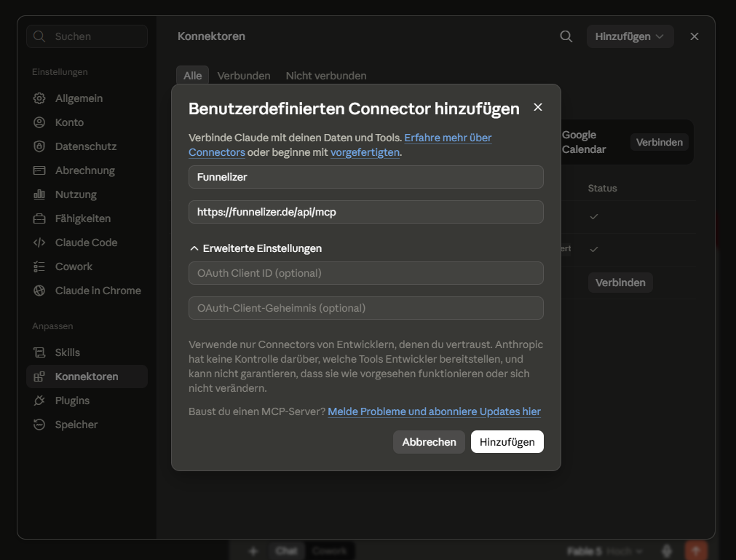This screenshot has width=736, height=560.
Task: Click the Google Calendar connector name
Action: point(583,142)
